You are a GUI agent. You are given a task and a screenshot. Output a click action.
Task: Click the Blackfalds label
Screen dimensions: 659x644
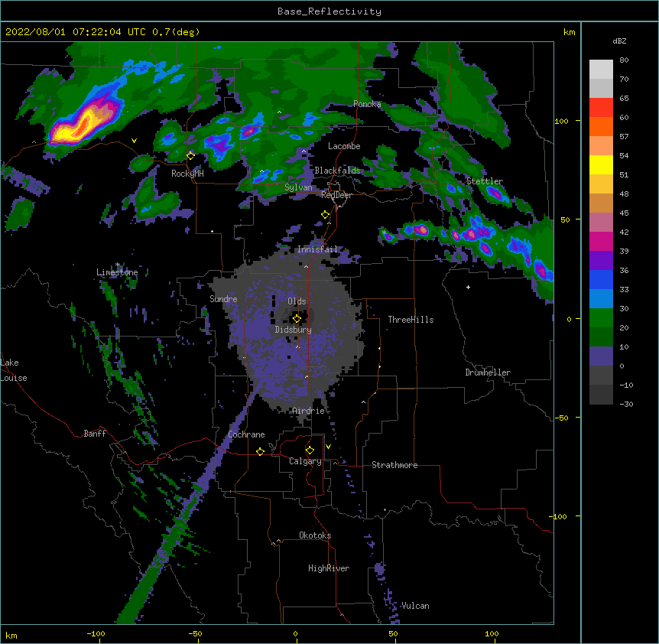coord(337,171)
